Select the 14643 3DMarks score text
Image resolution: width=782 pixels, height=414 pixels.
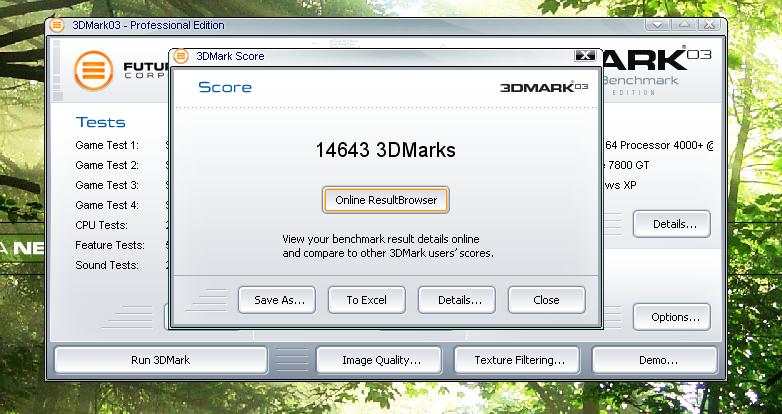pyautogui.click(x=386, y=150)
